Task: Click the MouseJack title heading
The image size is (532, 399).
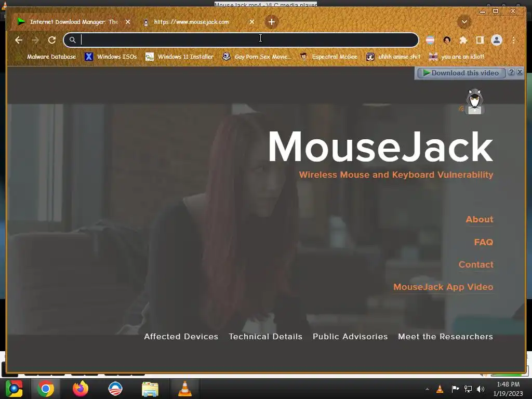Action: [380, 147]
